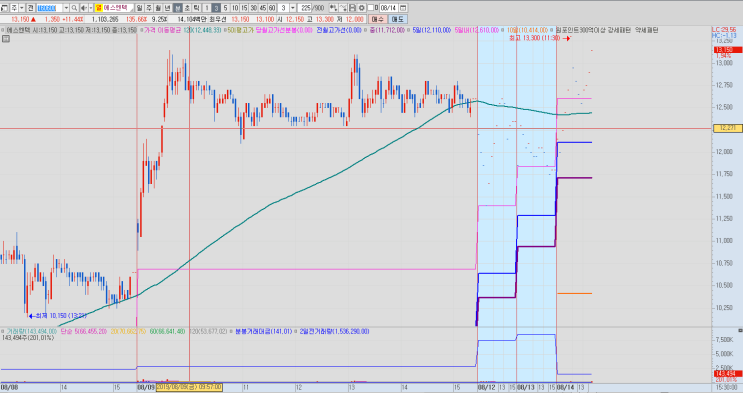Open the stock code history dropdown
The height and width of the screenshot is (393, 743).
[x=66, y=8]
